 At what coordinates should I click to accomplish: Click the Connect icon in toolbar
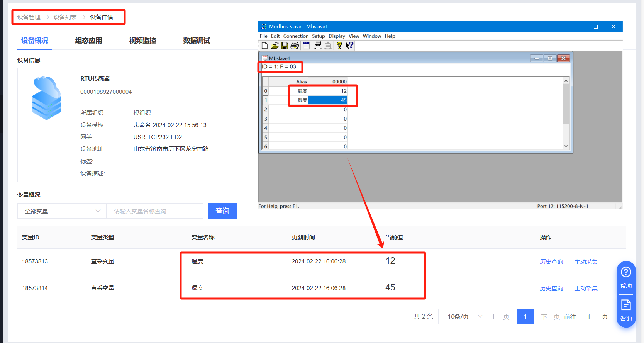click(x=318, y=46)
